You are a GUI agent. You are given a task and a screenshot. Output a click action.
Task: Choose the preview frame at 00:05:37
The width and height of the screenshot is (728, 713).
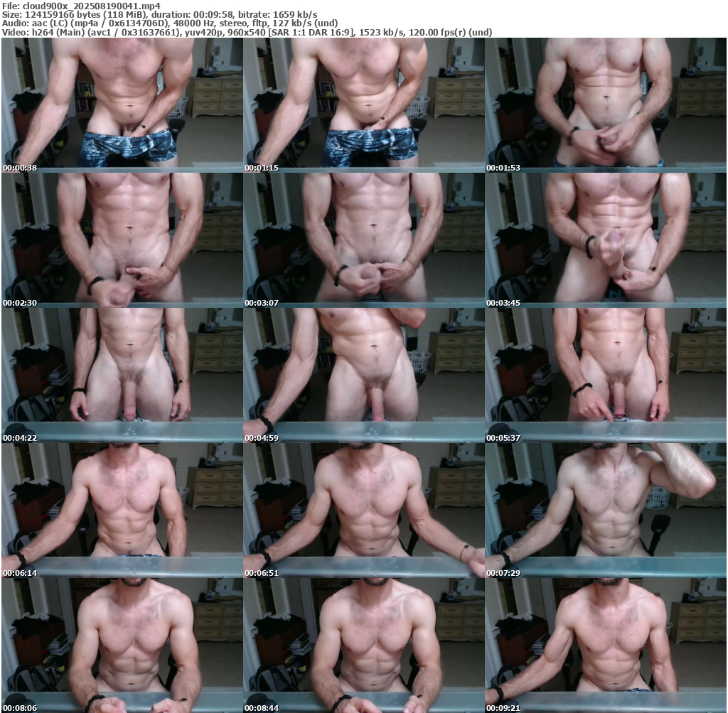pyautogui.click(x=606, y=375)
